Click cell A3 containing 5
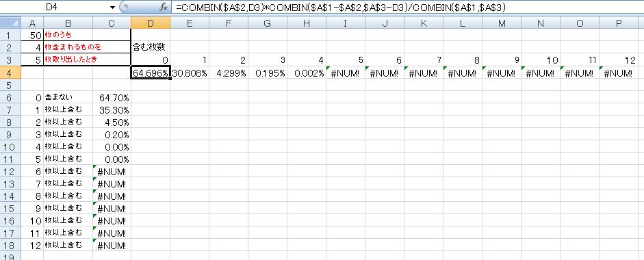This screenshot has width=644, height=260. click(x=32, y=60)
